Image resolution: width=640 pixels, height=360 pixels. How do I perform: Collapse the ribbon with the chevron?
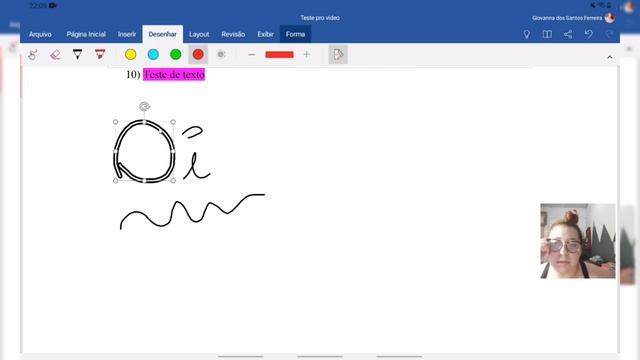click(x=610, y=57)
